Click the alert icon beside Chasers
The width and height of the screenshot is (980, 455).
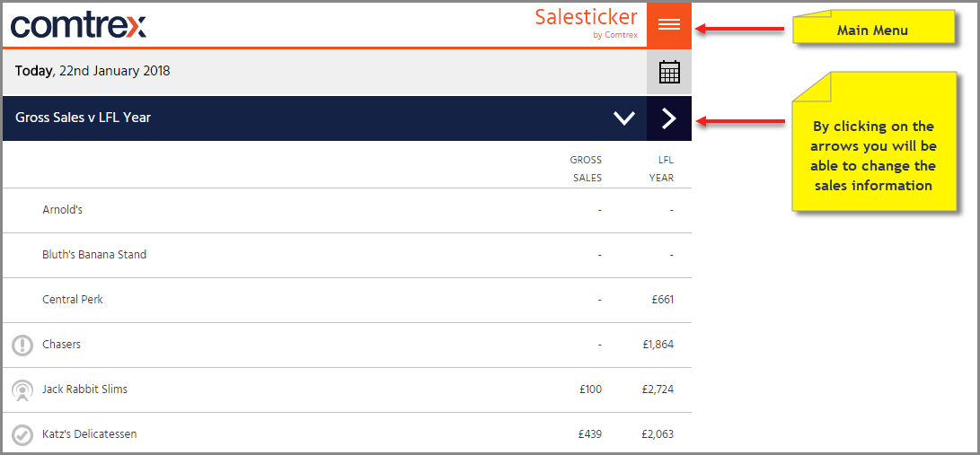22,346
